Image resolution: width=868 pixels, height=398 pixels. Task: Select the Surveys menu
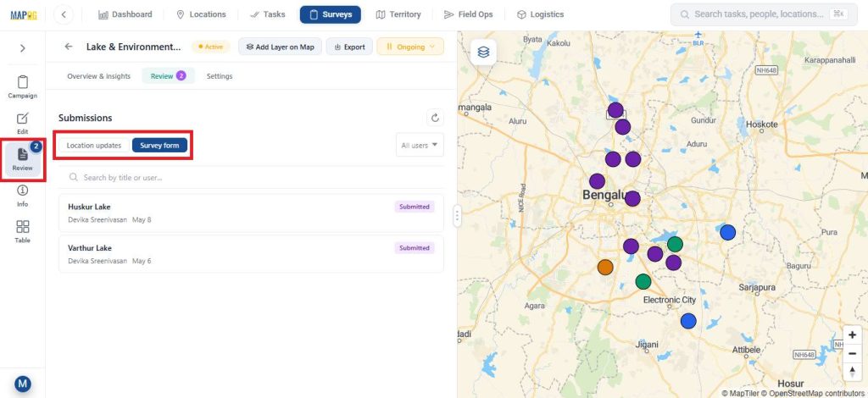coord(331,14)
